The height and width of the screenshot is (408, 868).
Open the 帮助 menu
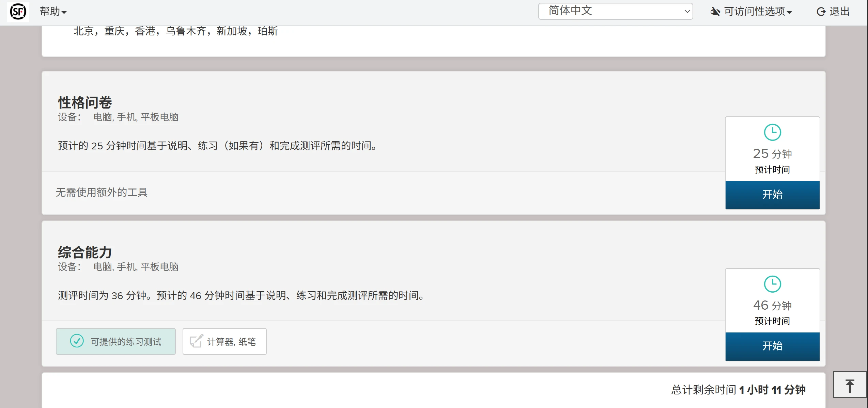[53, 12]
